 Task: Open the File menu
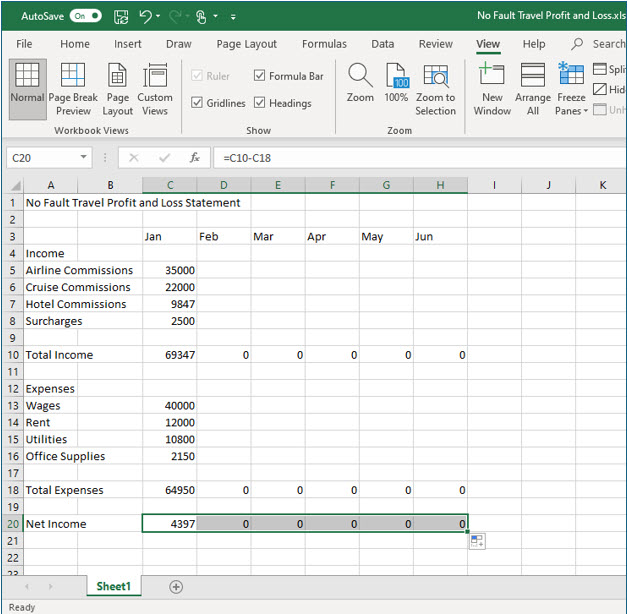(x=24, y=44)
